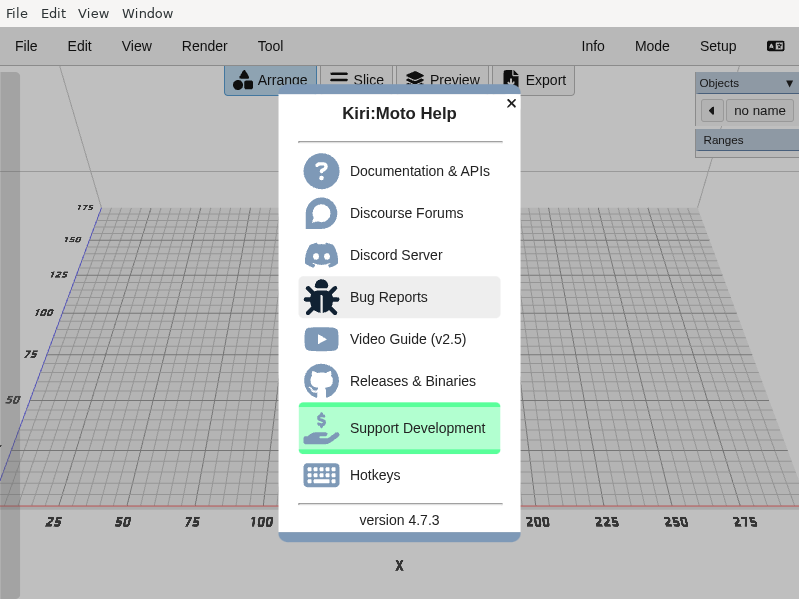Open the application File menu
The width and height of the screenshot is (799, 599).
point(26,46)
